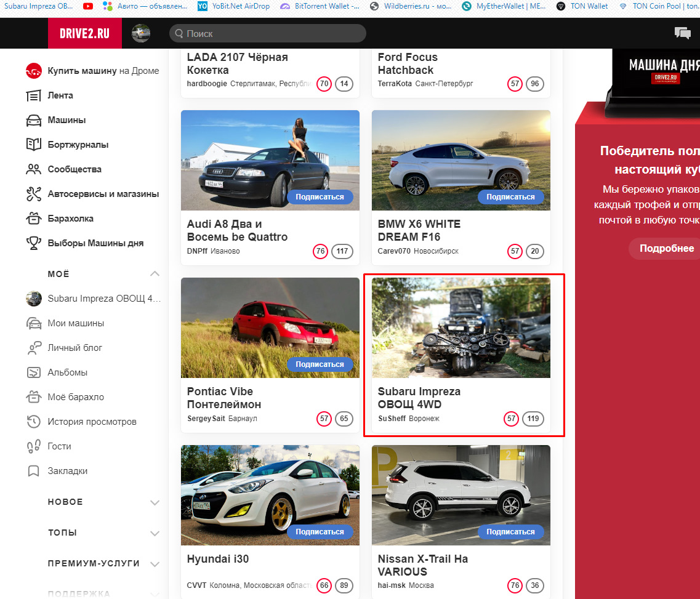Go to Выборы Машины дня

[95, 243]
